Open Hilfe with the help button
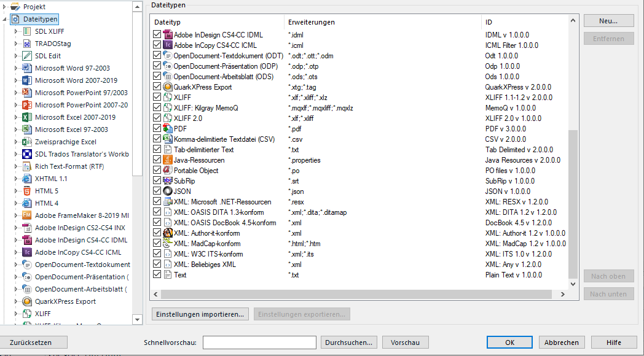 pyautogui.click(x=614, y=342)
